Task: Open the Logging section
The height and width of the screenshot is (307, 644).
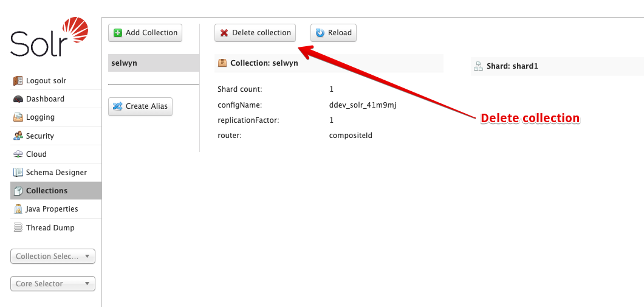Action: pos(56,117)
